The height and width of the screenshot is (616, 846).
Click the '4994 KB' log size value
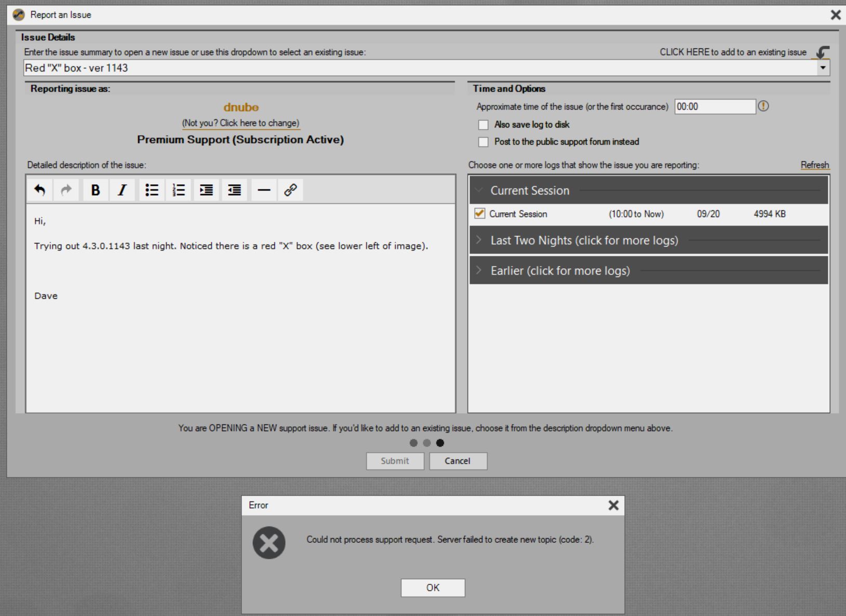click(x=770, y=214)
